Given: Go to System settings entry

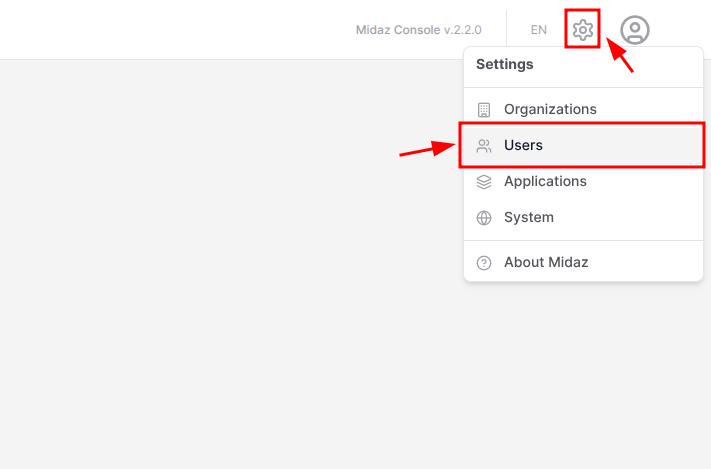Looking at the screenshot, I should pyautogui.click(x=583, y=217).
